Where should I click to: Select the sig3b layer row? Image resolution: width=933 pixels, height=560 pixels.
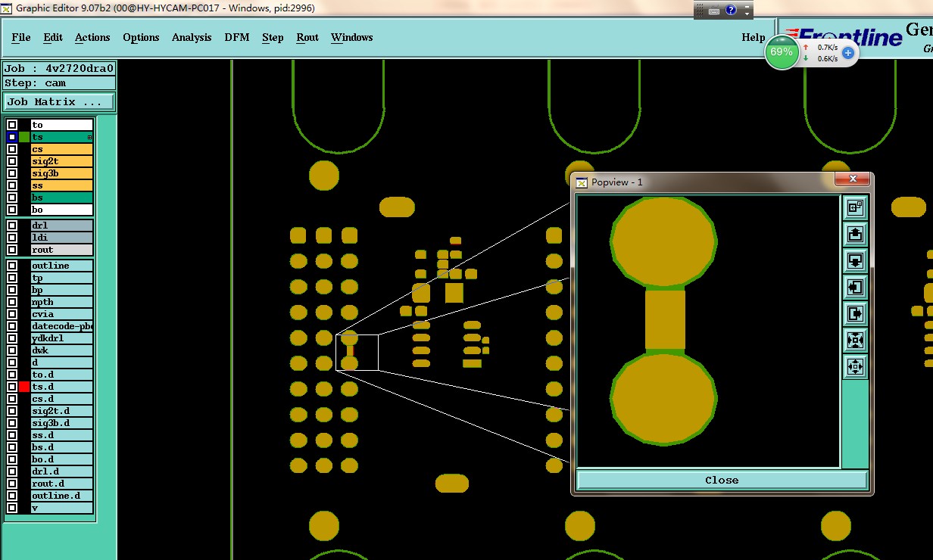click(x=61, y=173)
